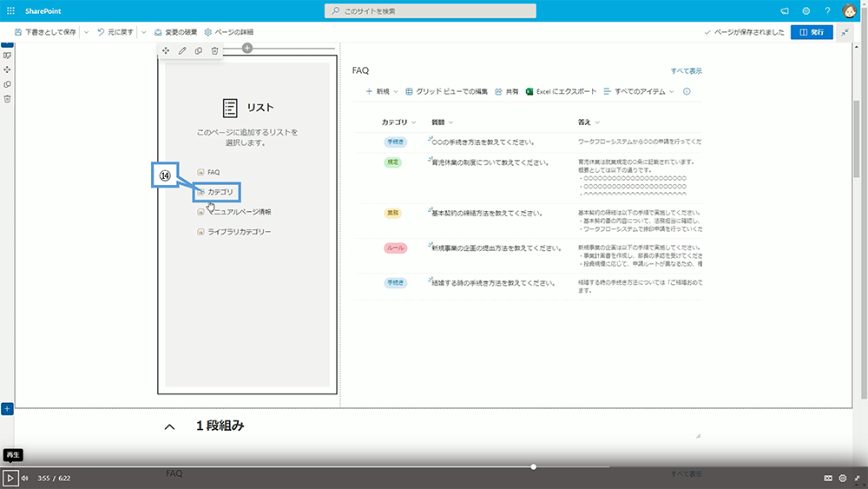Viewport: 868px width, 489px height.
Task: Open the 答え column header menu
Action: pos(597,122)
